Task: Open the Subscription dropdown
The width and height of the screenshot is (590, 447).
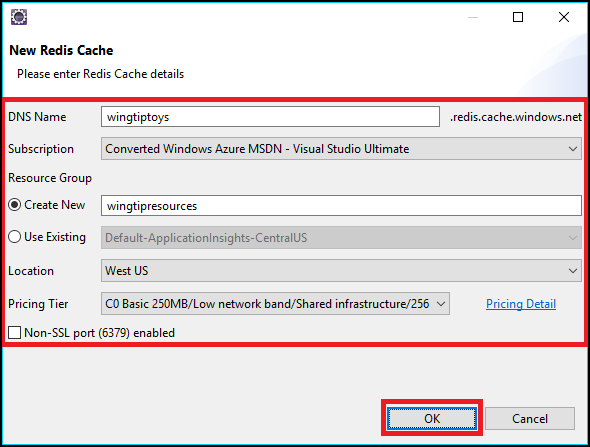Action: (341, 149)
